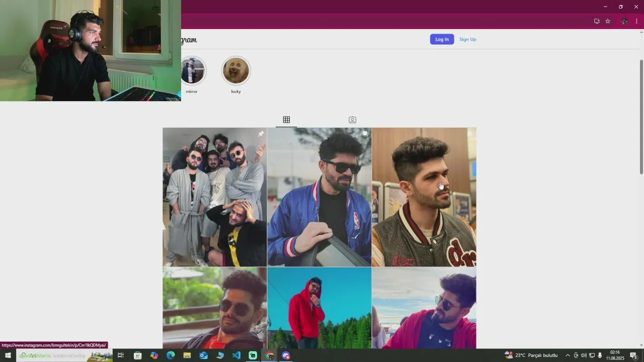Viewport: 644px width, 362px height.
Task: Launch Microsoft Store from the taskbar
Action: coord(137,355)
